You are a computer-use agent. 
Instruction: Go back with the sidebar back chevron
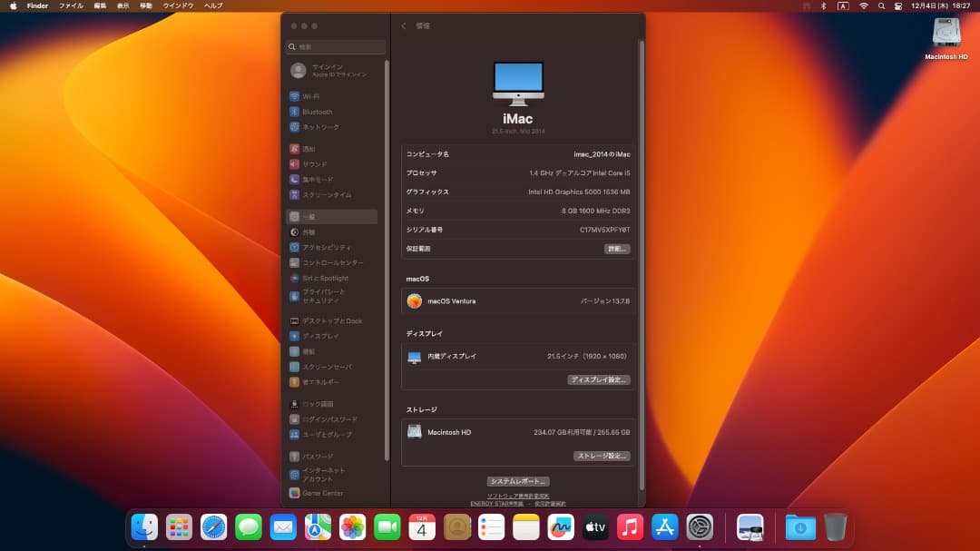tap(405, 26)
